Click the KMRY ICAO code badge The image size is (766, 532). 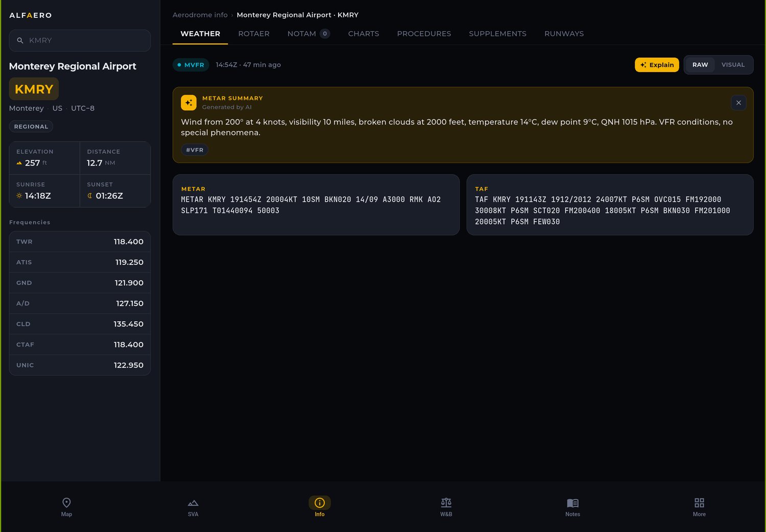[34, 89]
